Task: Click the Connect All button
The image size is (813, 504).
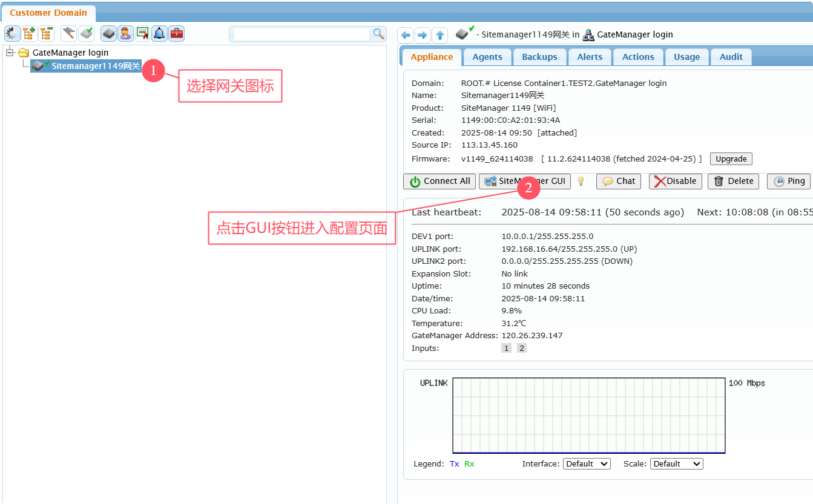Action: pyautogui.click(x=439, y=181)
